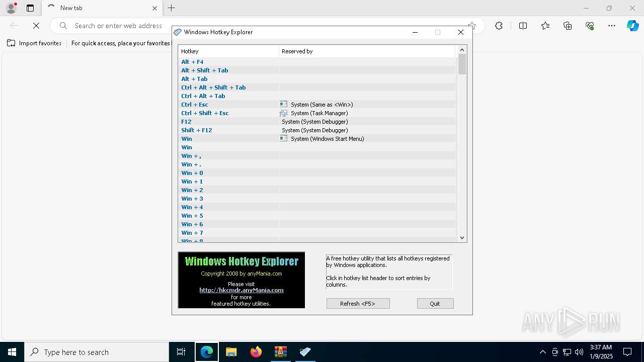Click the Windows Hotkey Explorer title bar icon

pos(178,32)
